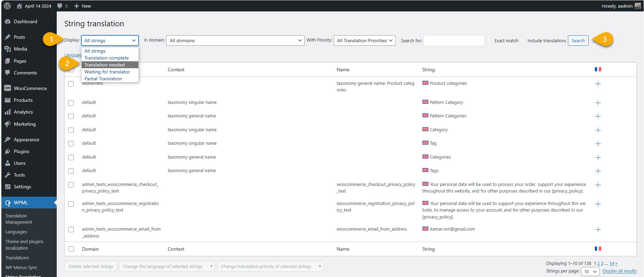This screenshot has height=277, width=644.
Task: Click the French flag in table header
Action: 598,69
